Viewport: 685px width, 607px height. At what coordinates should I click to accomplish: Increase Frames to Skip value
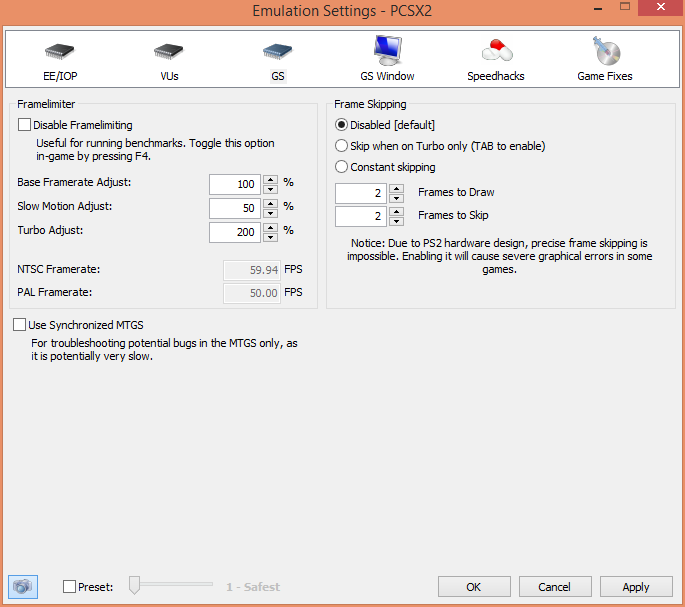(396, 212)
